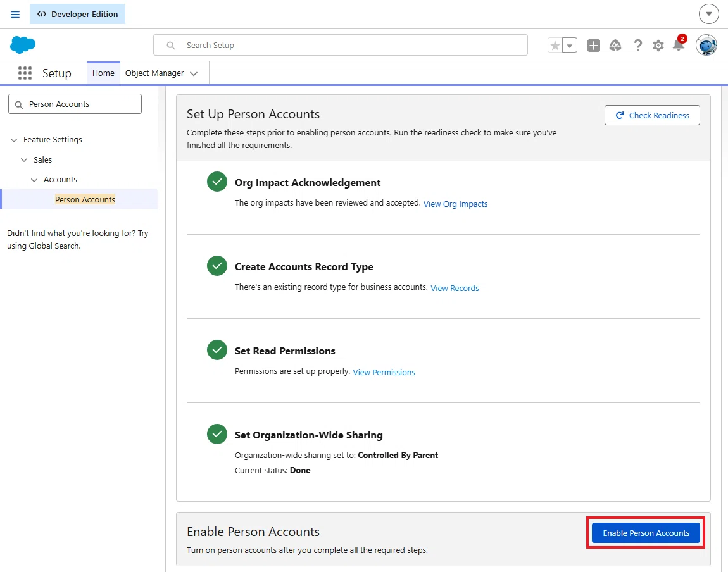Select Person Accounts in the sidebar tree
Image resolution: width=728 pixels, height=572 pixels.
pyautogui.click(x=85, y=199)
